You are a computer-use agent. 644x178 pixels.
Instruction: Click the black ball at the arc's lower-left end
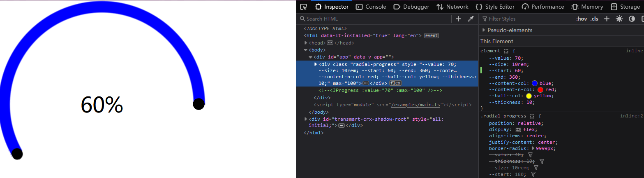[17, 154]
